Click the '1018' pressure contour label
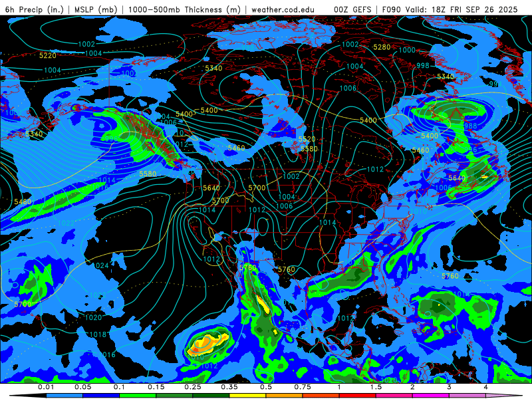The image size is (532, 399). tap(98, 334)
